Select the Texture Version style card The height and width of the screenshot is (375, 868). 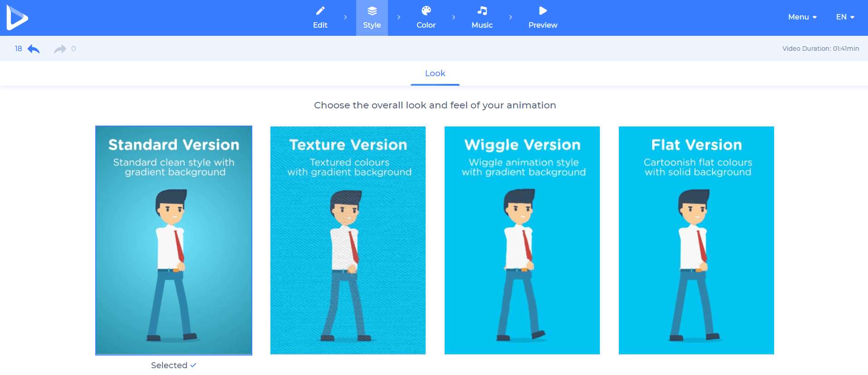pyautogui.click(x=348, y=240)
